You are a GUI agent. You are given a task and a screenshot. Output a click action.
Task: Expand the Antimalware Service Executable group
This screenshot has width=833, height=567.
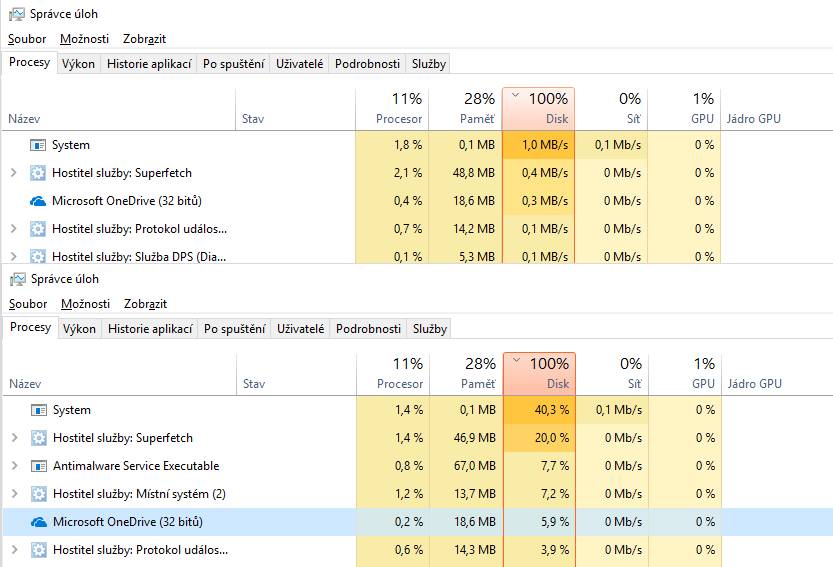[15, 466]
